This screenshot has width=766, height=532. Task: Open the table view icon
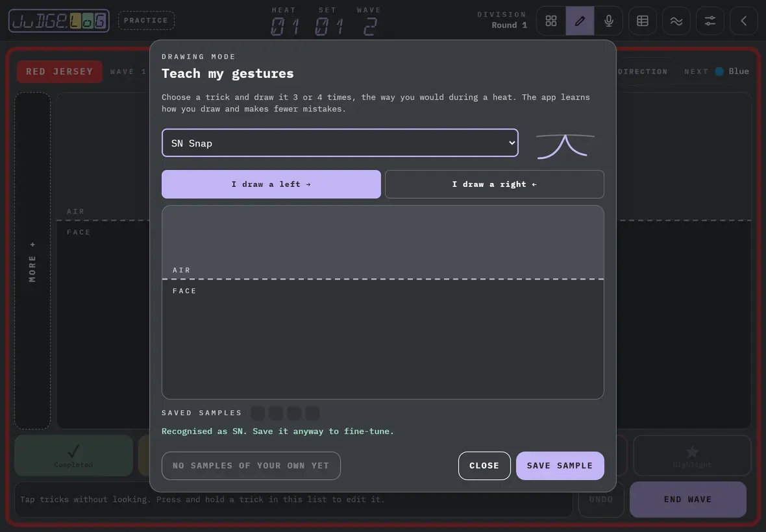643,21
